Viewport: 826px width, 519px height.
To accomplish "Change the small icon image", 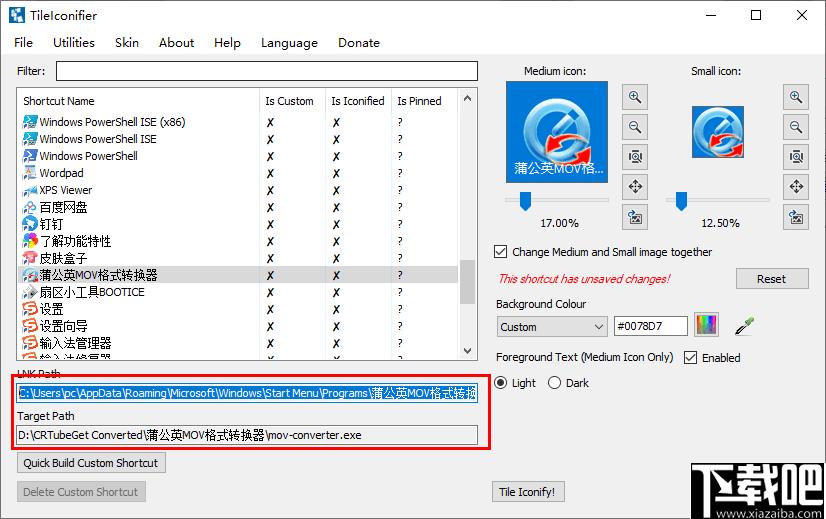I will click(x=795, y=217).
